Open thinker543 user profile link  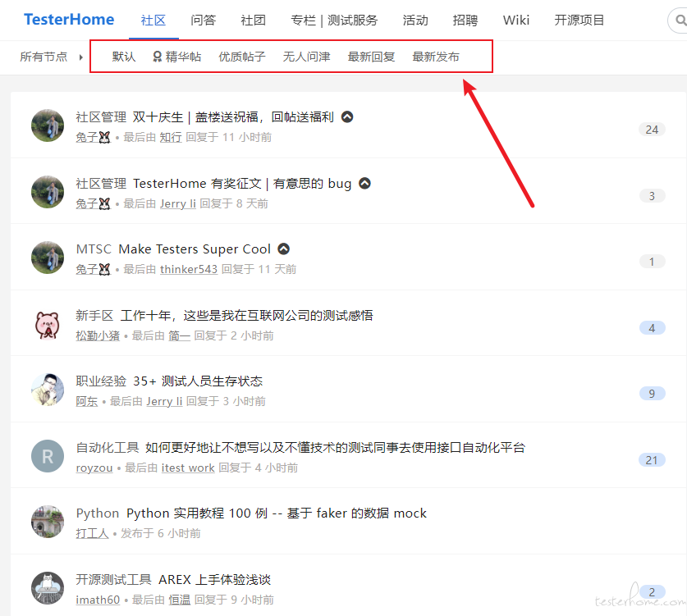coord(189,269)
